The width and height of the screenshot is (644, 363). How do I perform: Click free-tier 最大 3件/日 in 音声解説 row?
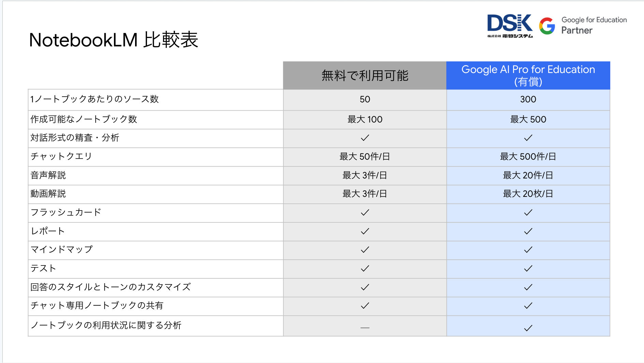coord(365,175)
